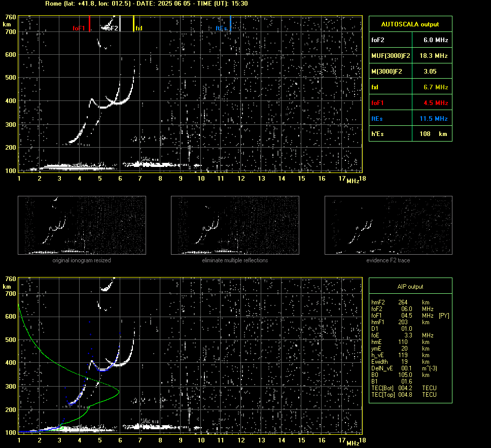The height and width of the screenshot is (448, 491).
Task: Click the yellow fxI marker line
Action: pos(134,23)
